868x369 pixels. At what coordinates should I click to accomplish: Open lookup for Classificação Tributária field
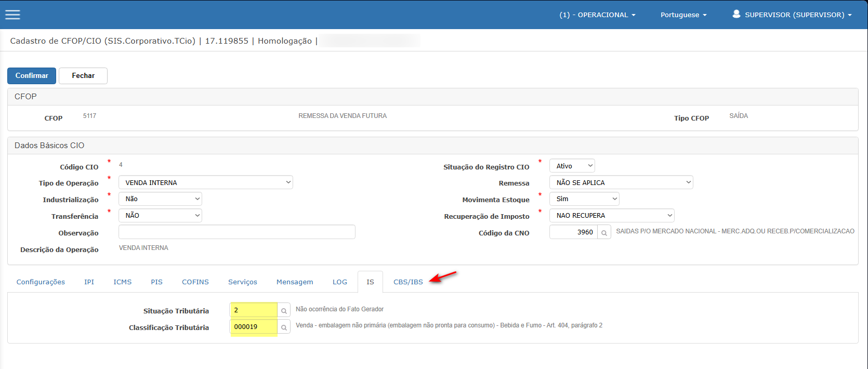(x=284, y=327)
